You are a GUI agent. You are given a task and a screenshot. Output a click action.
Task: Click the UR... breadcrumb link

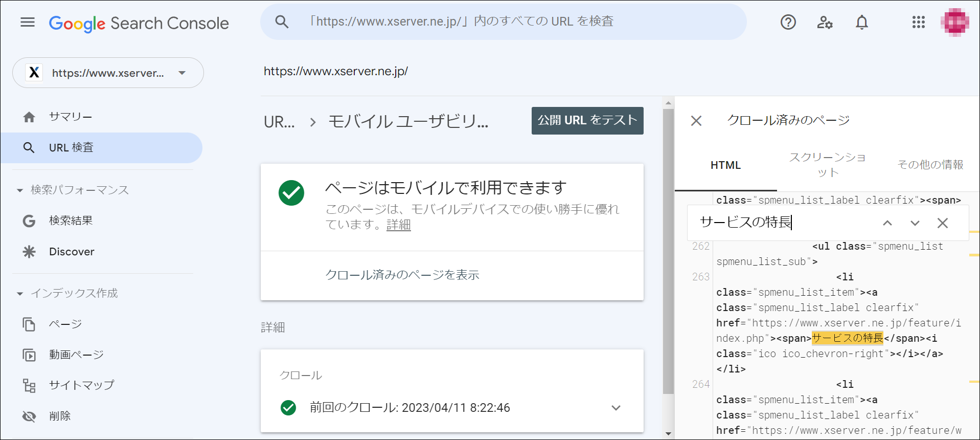(x=279, y=122)
